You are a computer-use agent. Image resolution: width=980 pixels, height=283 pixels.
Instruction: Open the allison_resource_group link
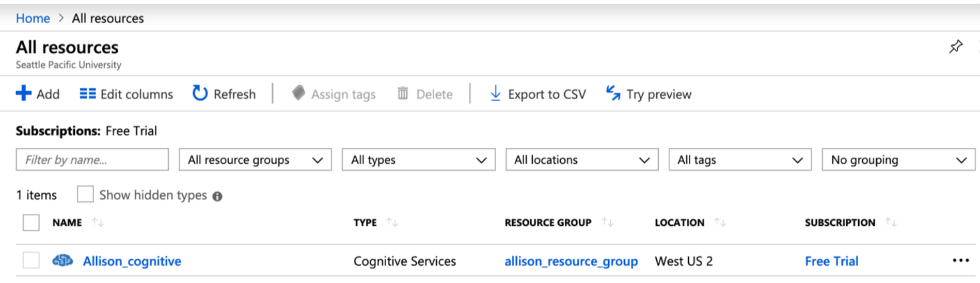tap(571, 261)
